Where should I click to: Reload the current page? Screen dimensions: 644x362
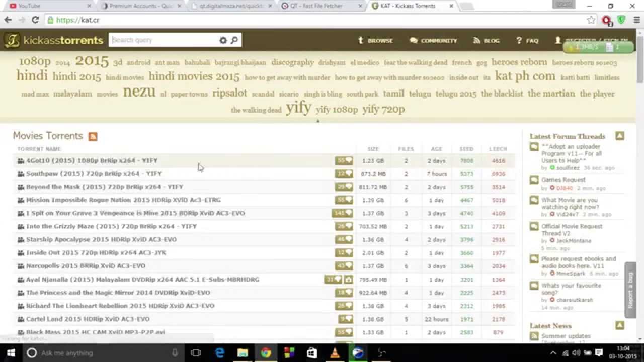[35, 20]
